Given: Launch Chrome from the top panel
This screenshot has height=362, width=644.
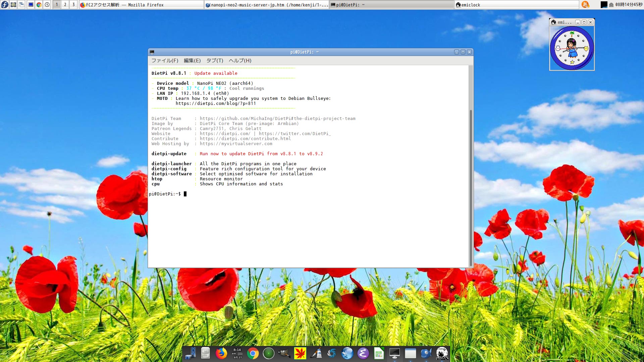Looking at the screenshot, I should (39, 5).
